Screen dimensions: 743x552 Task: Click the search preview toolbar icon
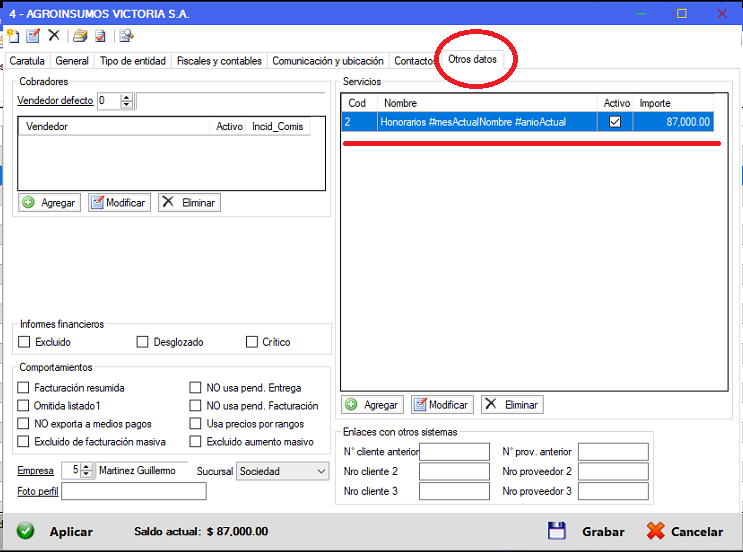(x=126, y=36)
